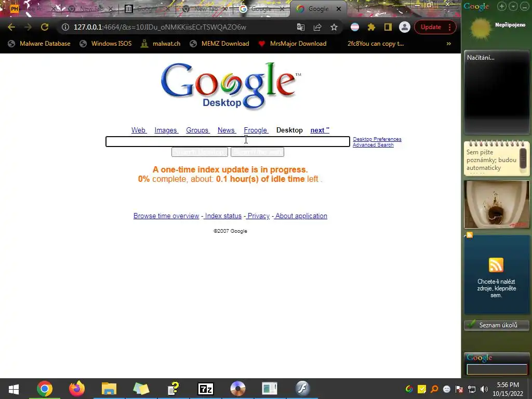Open the striped flag extension icon

coord(354,27)
